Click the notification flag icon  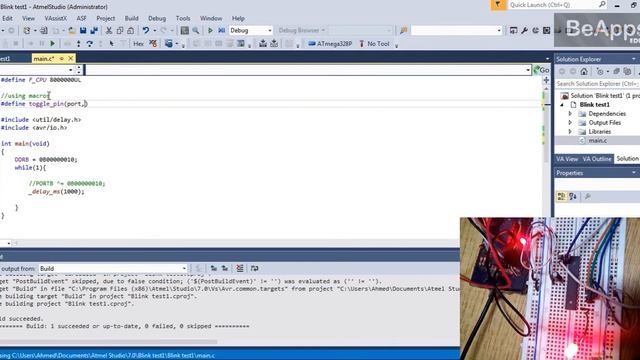[498, 5]
